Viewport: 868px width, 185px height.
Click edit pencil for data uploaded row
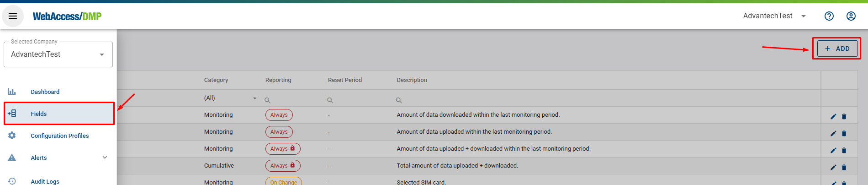pyautogui.click(x=833, y=133)
